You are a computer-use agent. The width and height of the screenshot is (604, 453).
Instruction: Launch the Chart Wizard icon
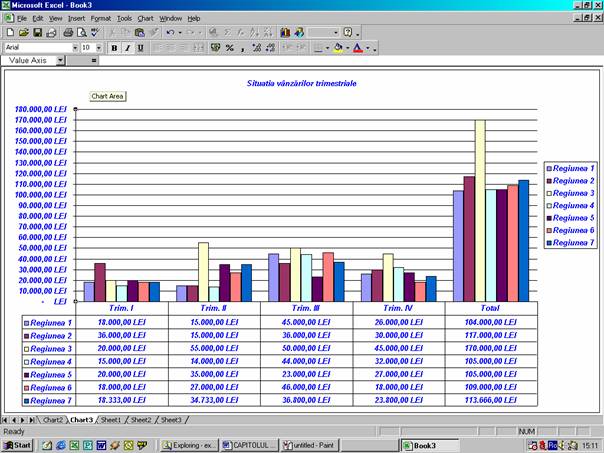(x=286, y=32)
